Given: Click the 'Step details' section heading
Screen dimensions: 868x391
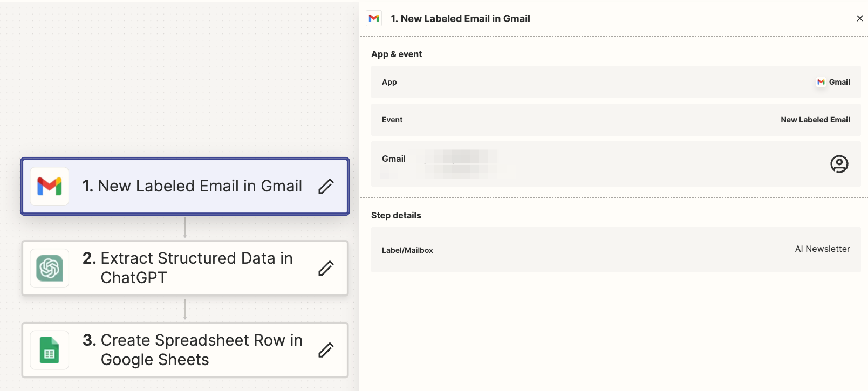Looking at the screenshot, I should (396, 215).
